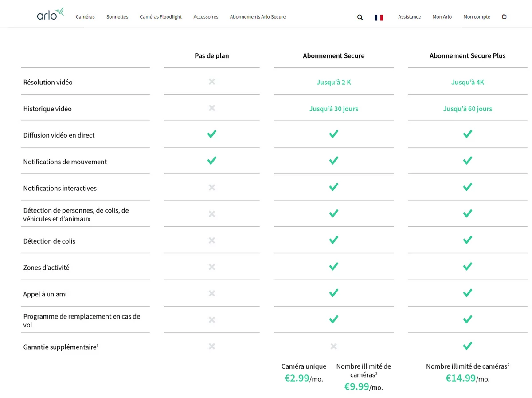Image resolution: width=532 pixels, height=398 pixels.
Task: Click the Arlo logo
Action: pos(51,14)
